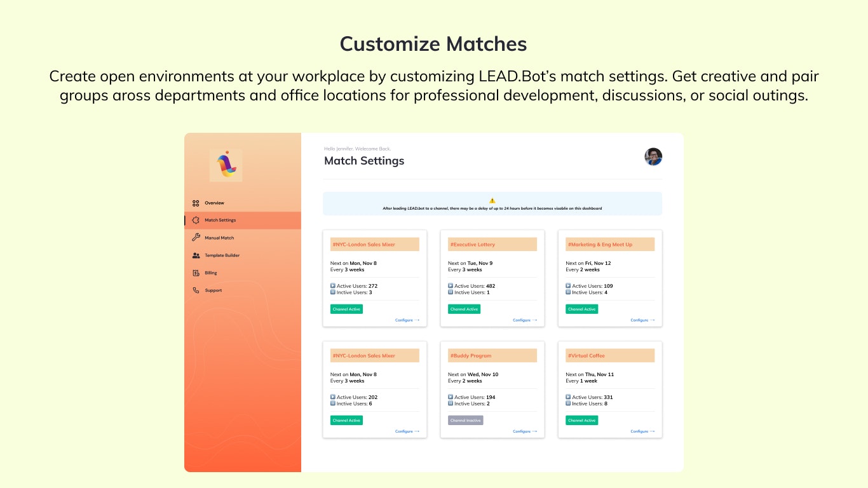This screenshot has height=488, width=868.
Task: Click play icon beside Active Users: 202
Action: pos(333,397)
